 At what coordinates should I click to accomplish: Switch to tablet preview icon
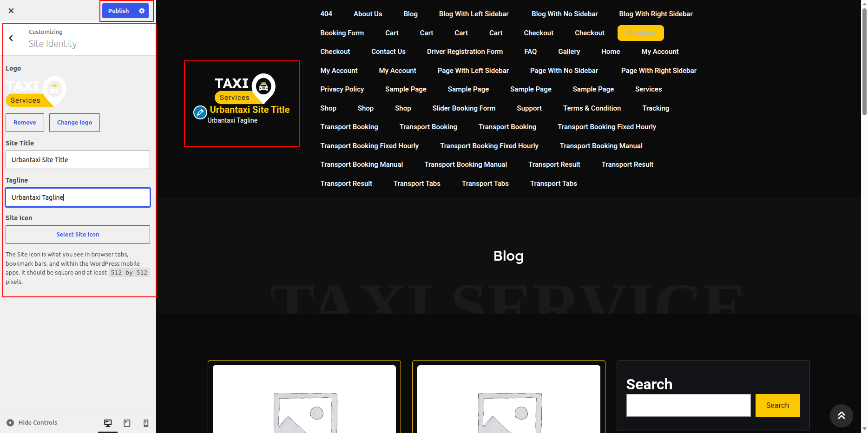[127, 423]
